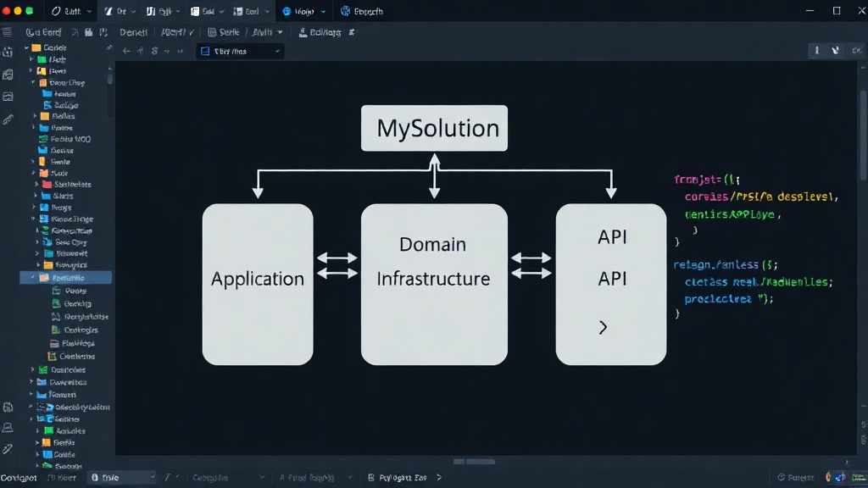868x488 pixels.
Task: Click the icon above the laptop icon in the activity bar
Action: [8, 408]
